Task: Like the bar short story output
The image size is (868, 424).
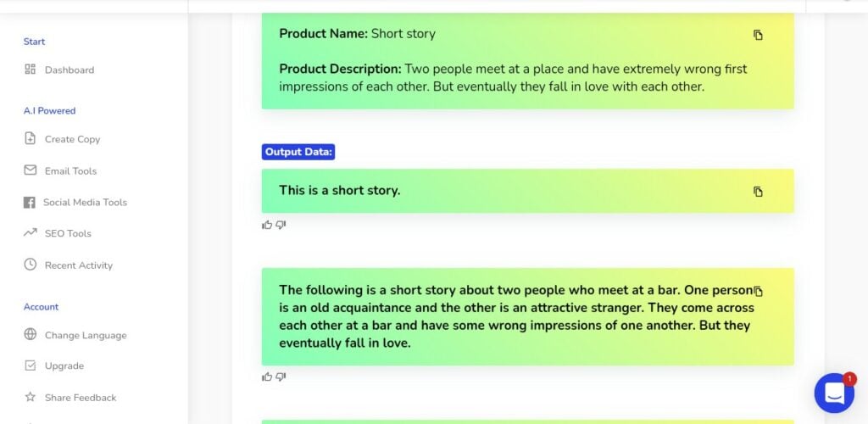Action: point(267,377)
